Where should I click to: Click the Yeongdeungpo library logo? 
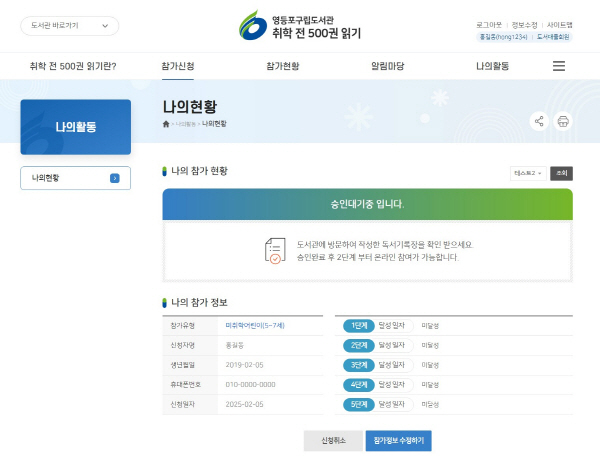(300, 26)
